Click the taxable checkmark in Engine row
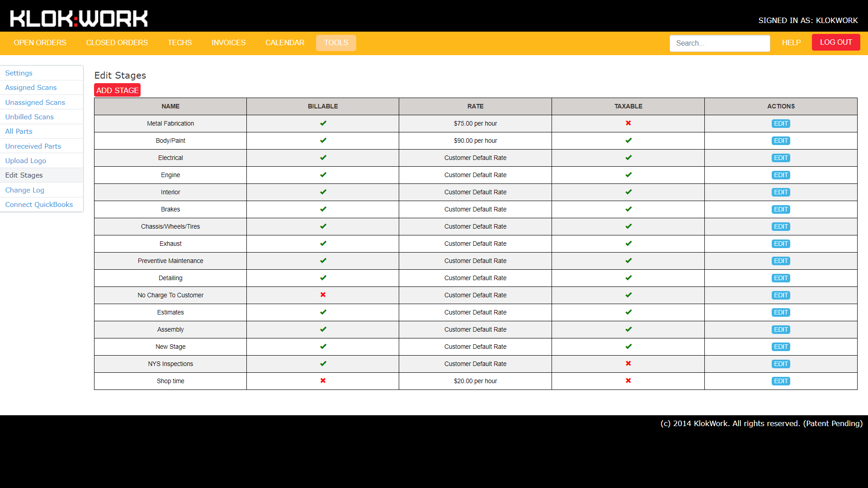 coord(628,174)
